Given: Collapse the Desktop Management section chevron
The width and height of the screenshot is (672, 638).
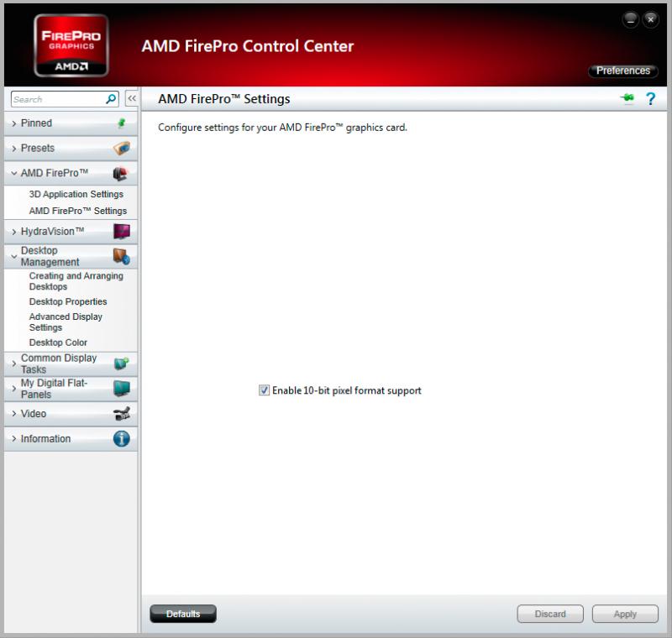Looking at the screenshot, I should (14, 257).
